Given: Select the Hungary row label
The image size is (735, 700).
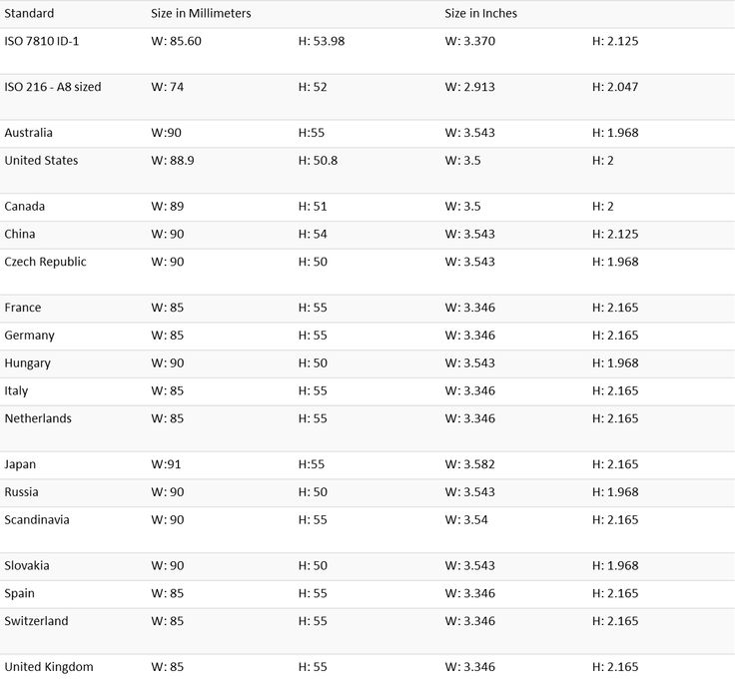Looking at the screenshot, I should 27,363.
